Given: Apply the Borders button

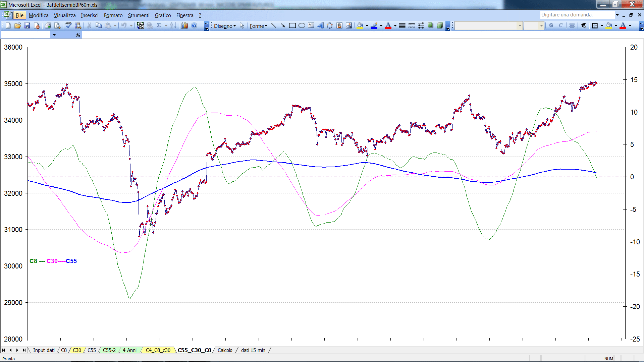Looking at the screenshot, I should tap(595, 26).
